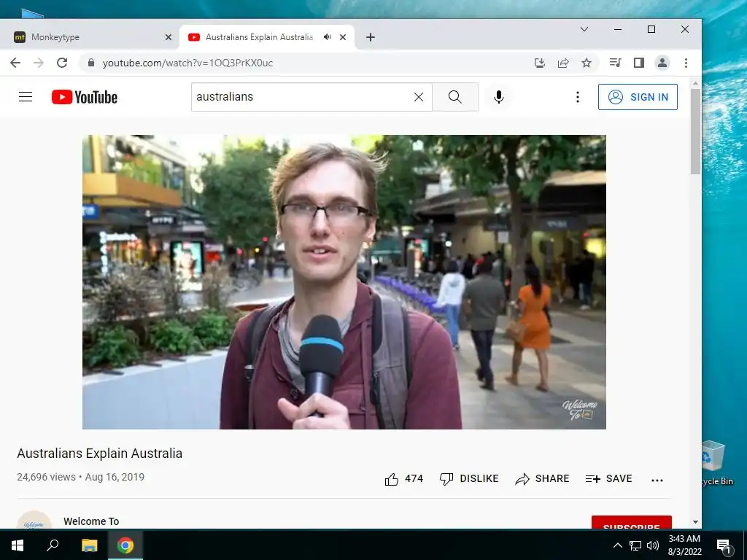This screenshot has height=560, width=747.
Task: Go forward in browser history
Action: (x=39, y=63)
